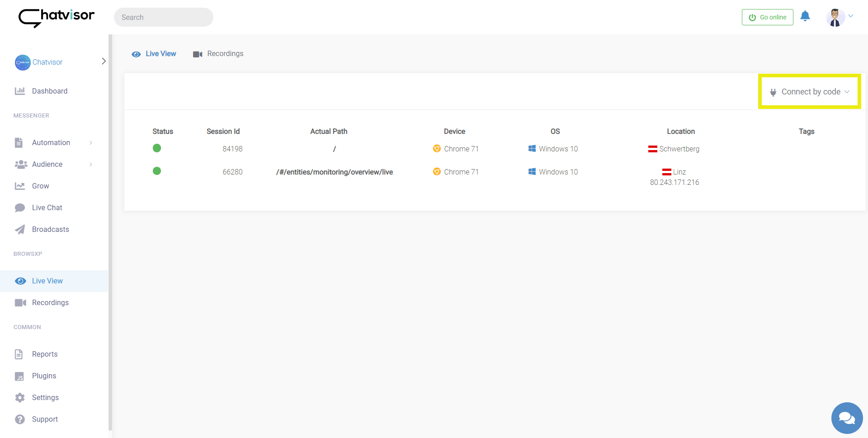Click the Chrome 71 icon for session 66280
868x438 pixels.
pyautogui.click(x=437, y=171)
